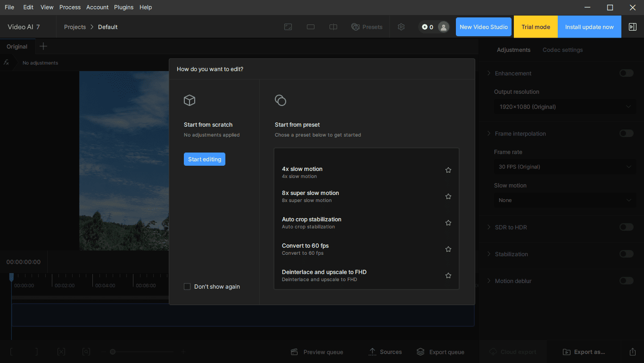
Task: Click the timeline playhead marker
Action: [11, 277]
